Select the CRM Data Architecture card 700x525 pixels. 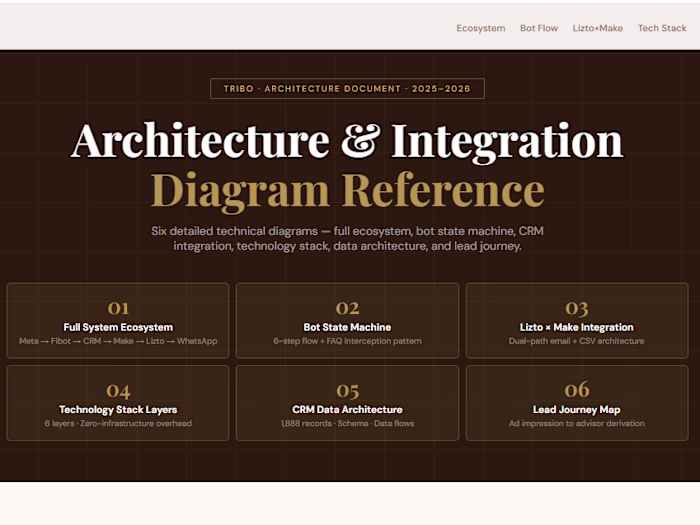click(347, 403)
